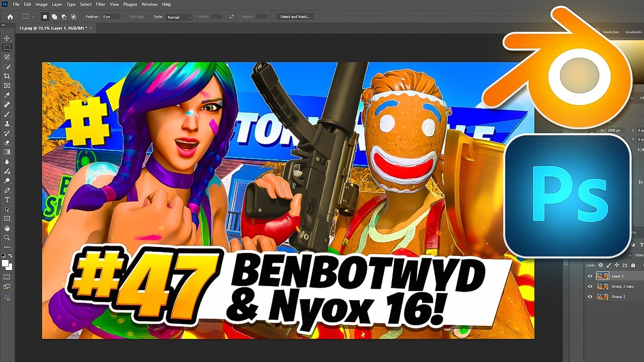Hide the Group 2 copy layer
The image size is (644, 362).
point(590,286)
